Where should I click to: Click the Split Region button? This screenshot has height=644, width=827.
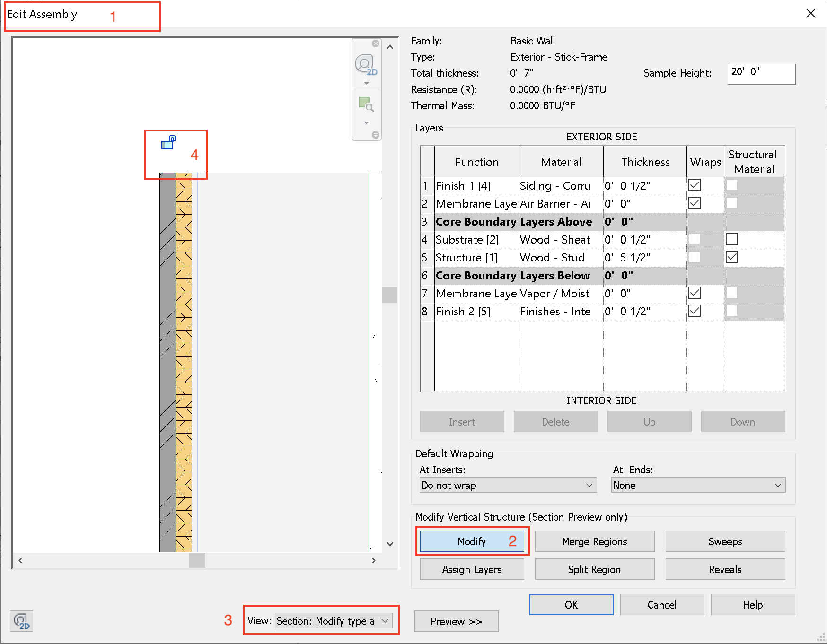[595, 569]
